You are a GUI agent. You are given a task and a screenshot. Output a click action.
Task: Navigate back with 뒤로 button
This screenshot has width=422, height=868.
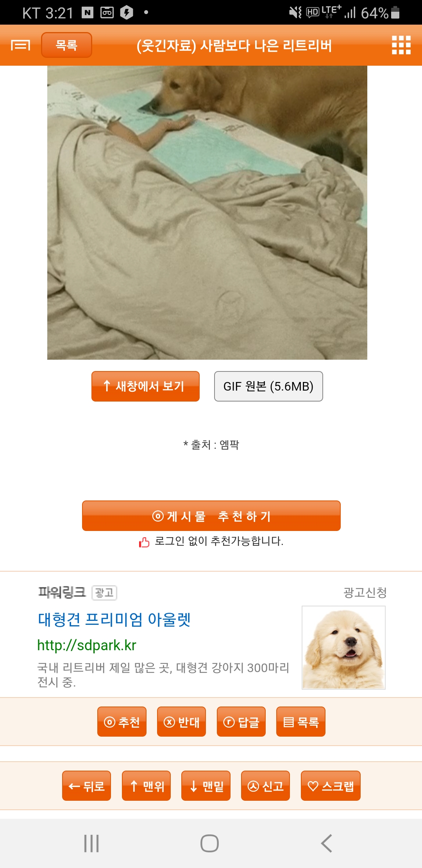point(86,786)
